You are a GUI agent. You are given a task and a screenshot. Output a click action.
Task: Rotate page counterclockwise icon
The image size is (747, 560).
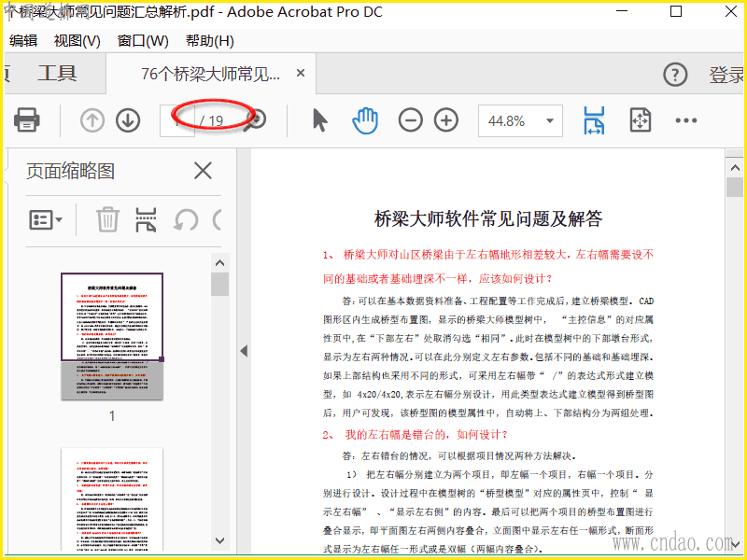185,220
